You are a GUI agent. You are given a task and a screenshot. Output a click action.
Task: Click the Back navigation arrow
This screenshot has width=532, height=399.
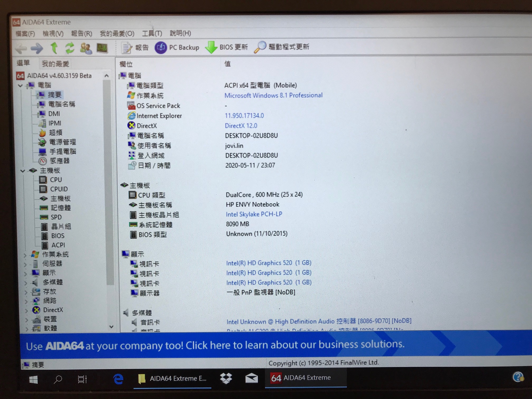[x=21, y=49]
